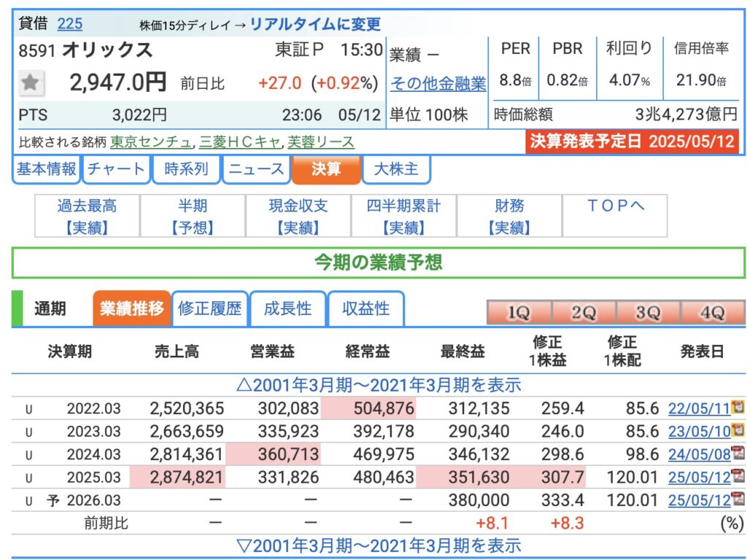Screen dimensions: 747x560
Task: Jump to 過去最高【実績】 section
Action: click(88, 216)
